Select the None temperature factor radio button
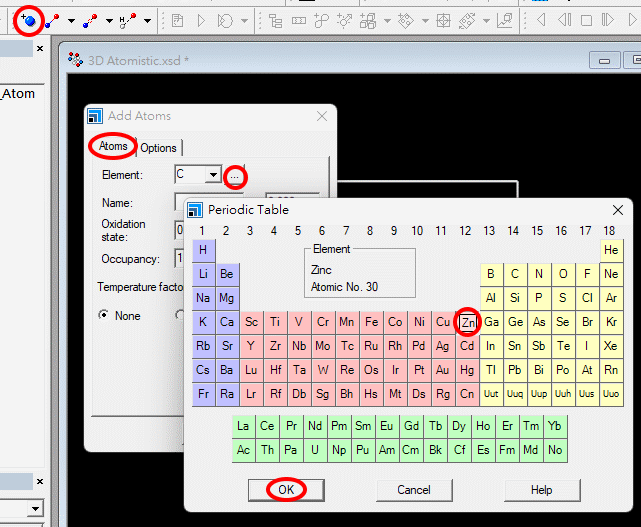Image resolution: width=641 pixels, height=527 pixels. click(104, 316)
